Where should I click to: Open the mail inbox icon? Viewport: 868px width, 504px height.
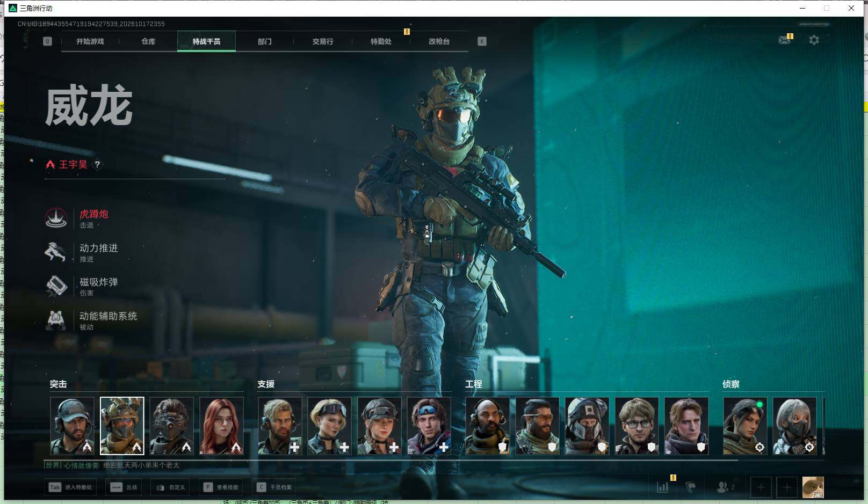[x=785, y=40]
